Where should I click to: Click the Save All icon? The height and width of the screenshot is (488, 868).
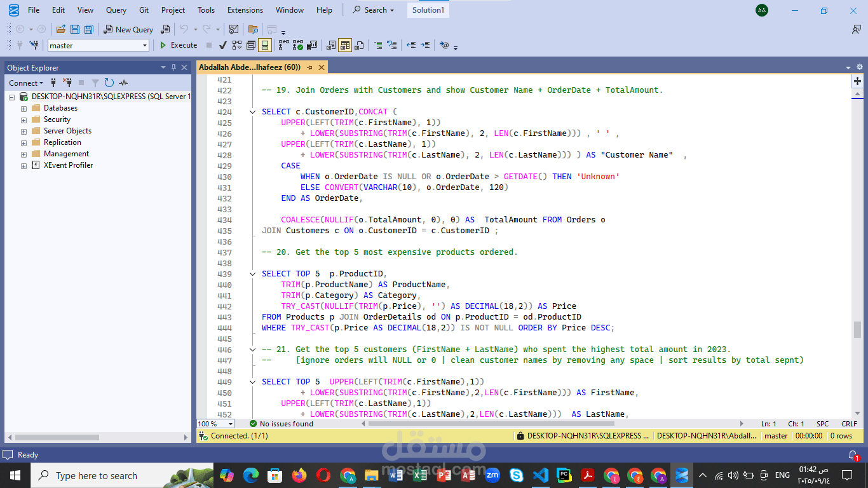[89, 29]
